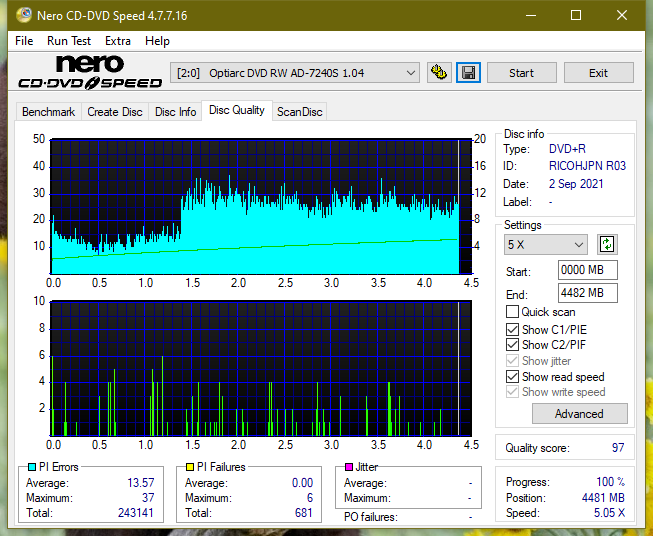Enable the Quick scan checkbox
Viewport: 653px width, 536px height.
point(512,312)
